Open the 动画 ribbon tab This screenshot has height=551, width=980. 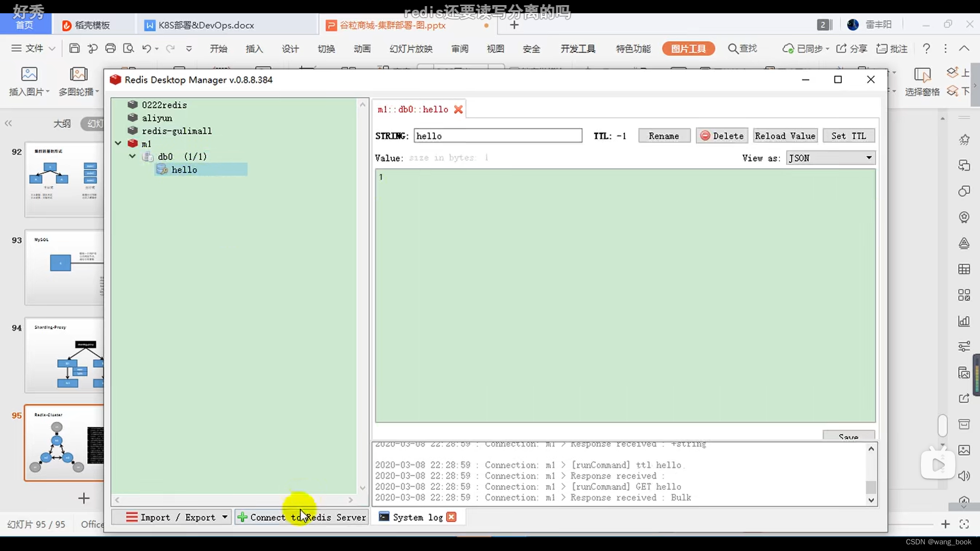(x=362, y=48)
